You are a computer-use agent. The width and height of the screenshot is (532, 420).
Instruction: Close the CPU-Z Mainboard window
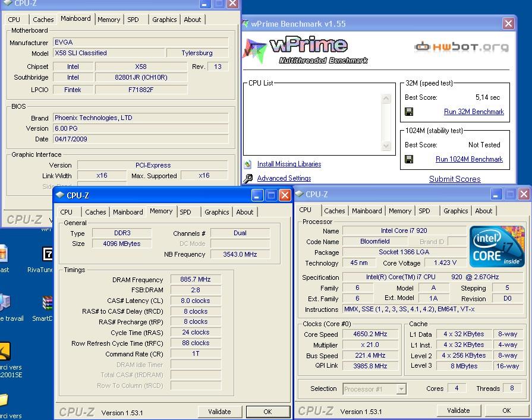tap(233, 4)
